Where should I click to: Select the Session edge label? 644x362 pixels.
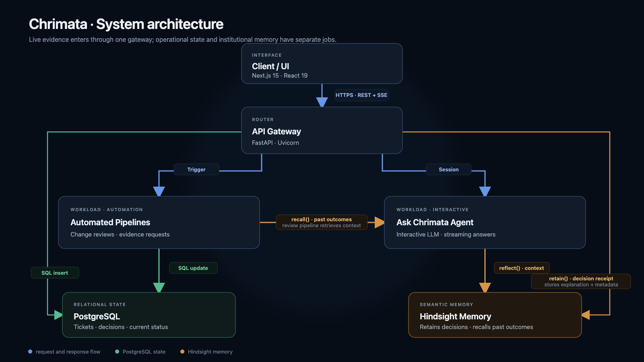point(449,170)
